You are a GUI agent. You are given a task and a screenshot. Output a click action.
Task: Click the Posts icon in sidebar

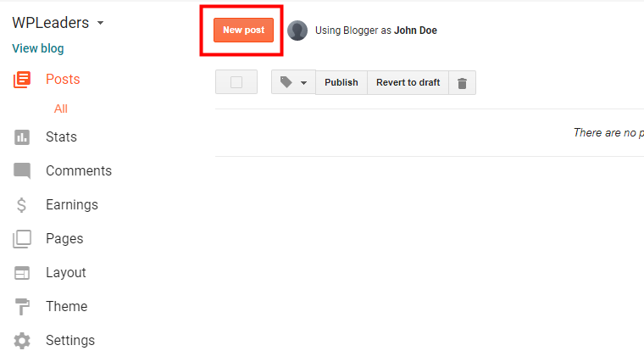[x=22, y=80]
